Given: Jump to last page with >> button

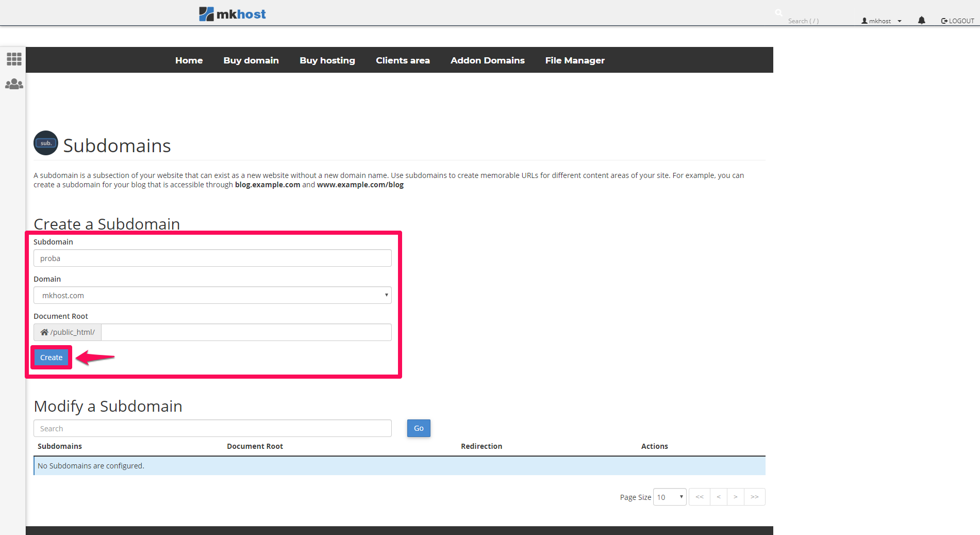Looking at the screenshot, I should coord(754,497).
